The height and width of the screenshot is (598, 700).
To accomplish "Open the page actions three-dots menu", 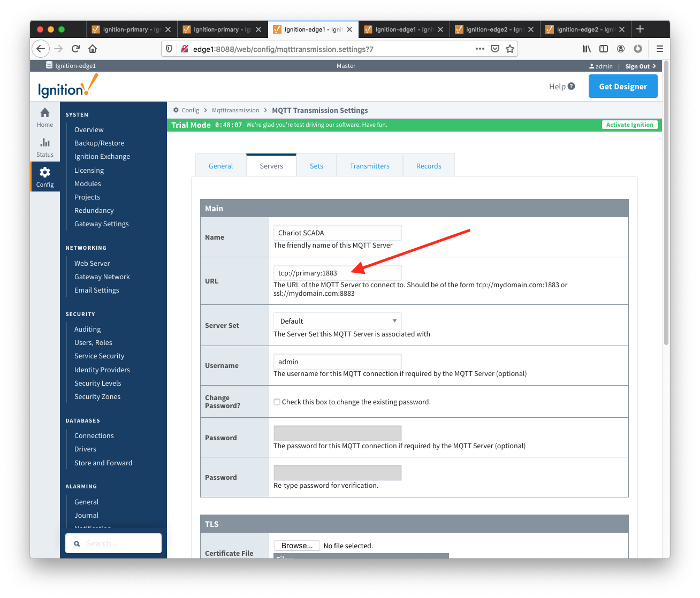I will tap(480, 49).
